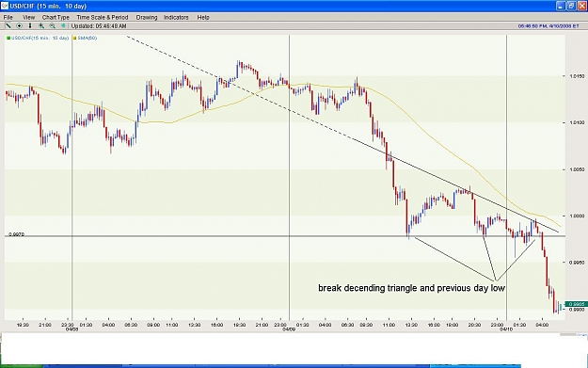
Task: Click the green refresh indicator icon
Action: [63, 26]
